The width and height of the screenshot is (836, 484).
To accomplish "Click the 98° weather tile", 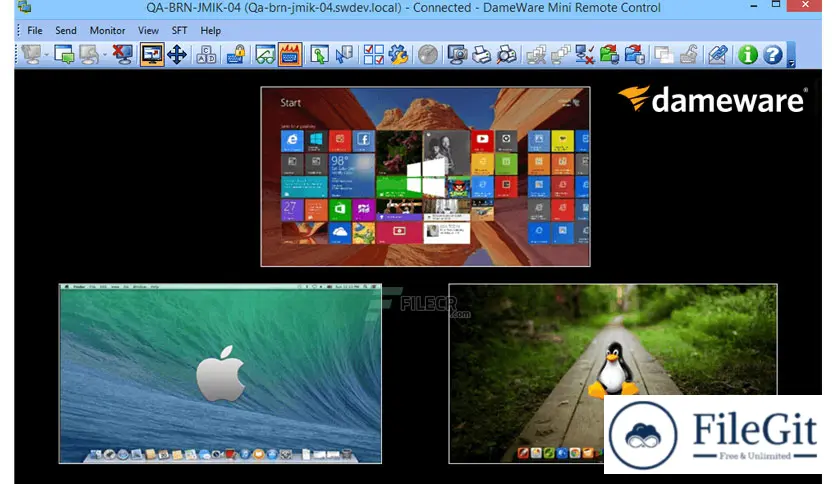I will click(x=351, y=176).
